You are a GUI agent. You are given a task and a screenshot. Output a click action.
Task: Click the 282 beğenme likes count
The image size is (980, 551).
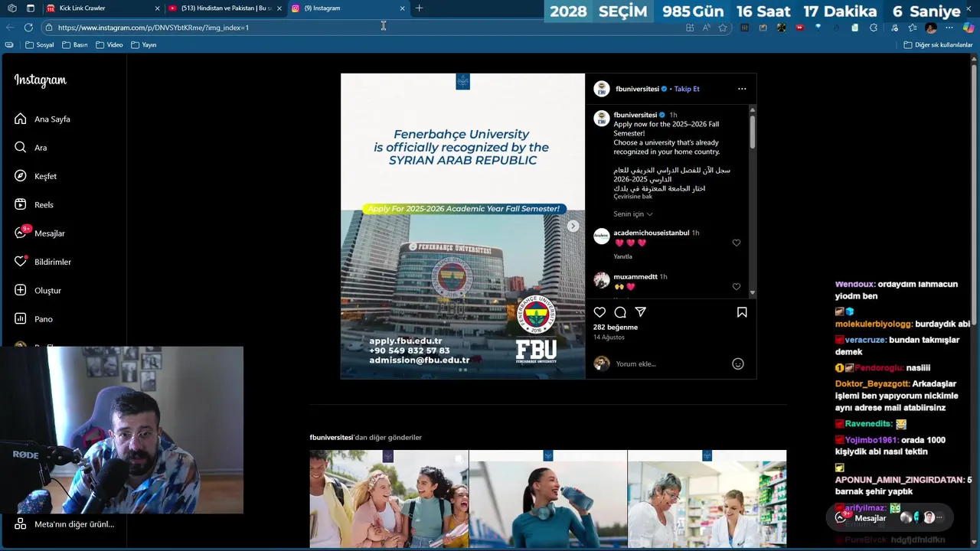tap(616, 328)
